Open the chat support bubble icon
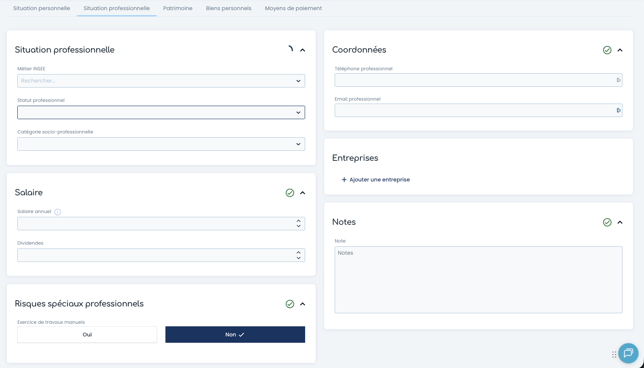 click(x=628, y=353)
